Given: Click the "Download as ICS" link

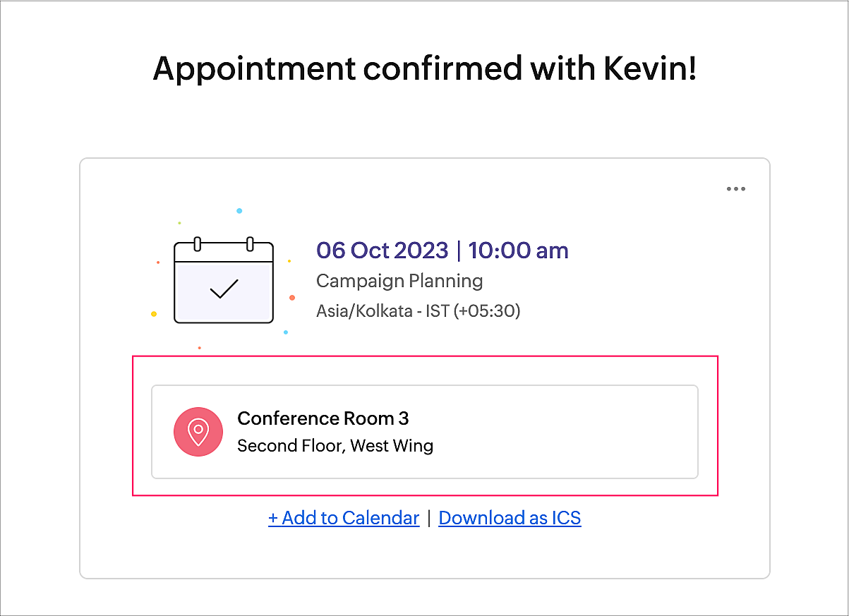Looking at the screenshot, I should [x=510, y=518].
